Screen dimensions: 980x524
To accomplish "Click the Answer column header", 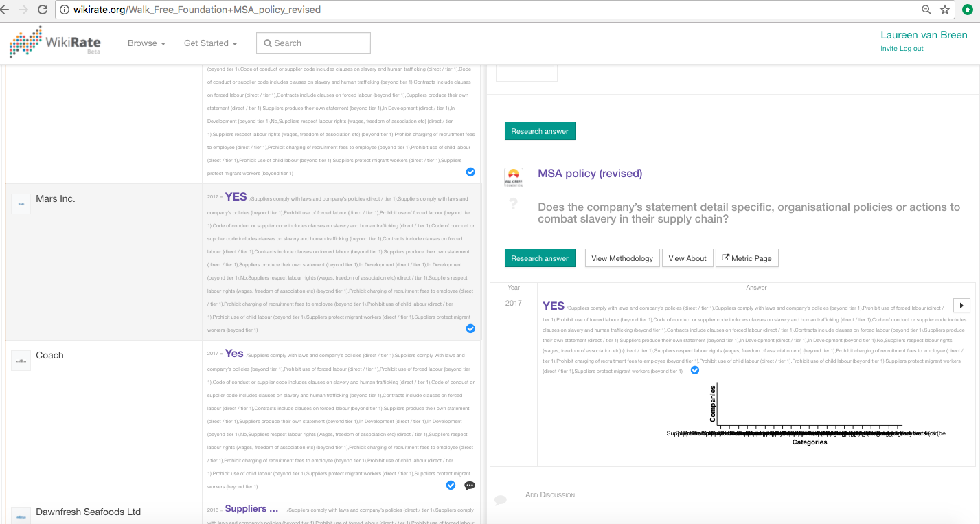I will tap(756, 288).
